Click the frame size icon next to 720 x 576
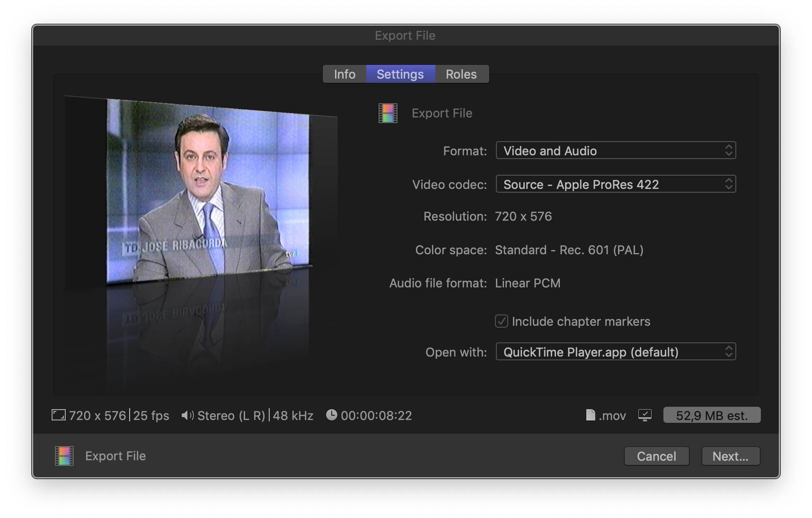This screenshot has height=518, width=812. point(59,415)
